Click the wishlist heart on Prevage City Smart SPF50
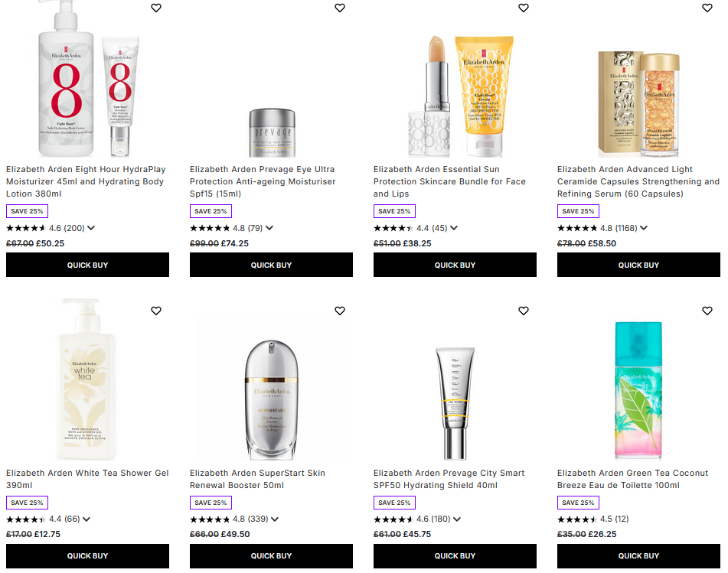This screenshot has width=728, height=573. coord(524,311)
